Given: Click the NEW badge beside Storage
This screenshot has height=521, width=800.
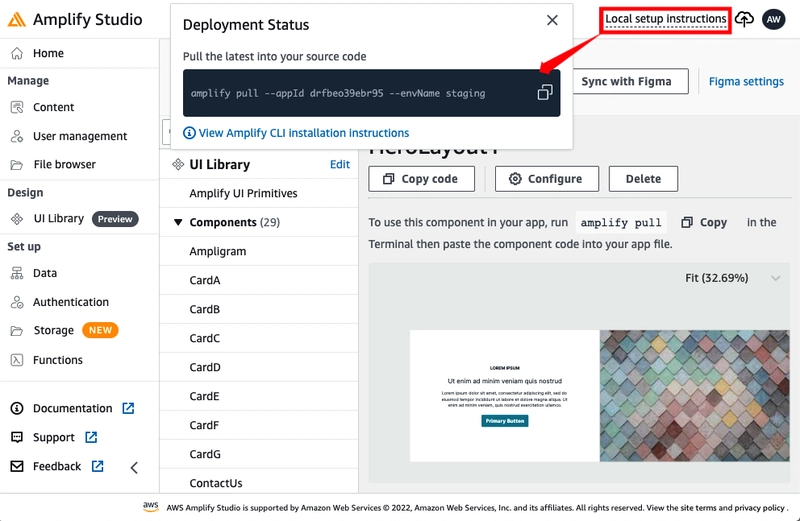Looking at the screenshot, I should point(100,330).
